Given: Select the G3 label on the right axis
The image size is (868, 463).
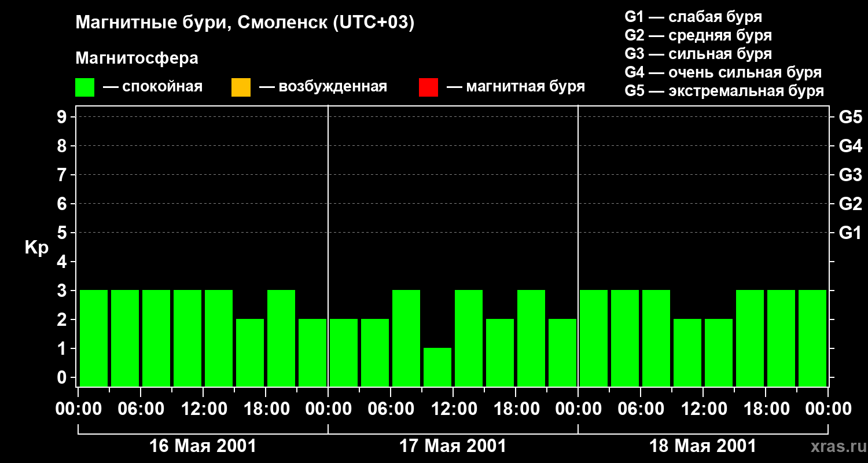Looking at the screenshot, I should 850,175.
